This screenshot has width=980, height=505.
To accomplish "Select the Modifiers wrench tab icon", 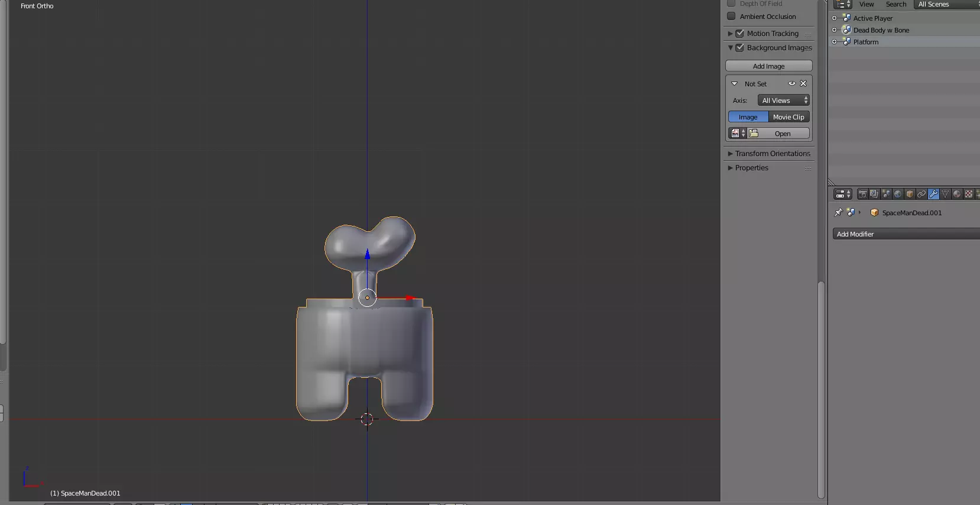I will point(933,194).
